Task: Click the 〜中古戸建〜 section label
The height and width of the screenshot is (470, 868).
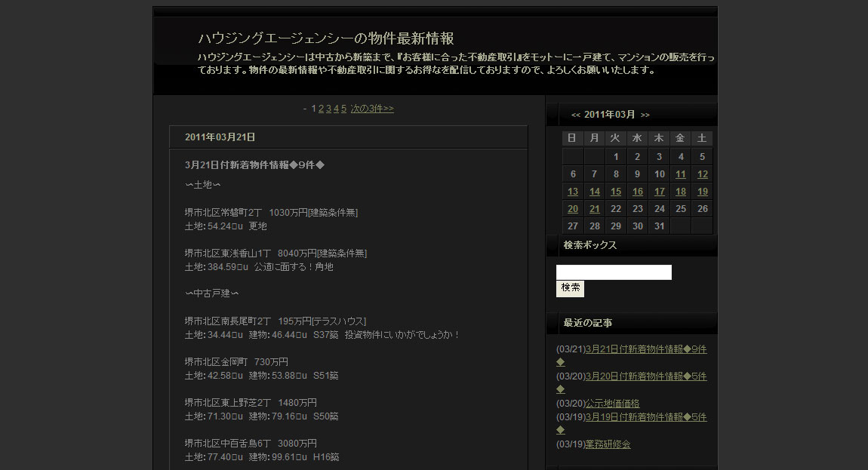Action: pyautogui.click(x=212, y=293)
